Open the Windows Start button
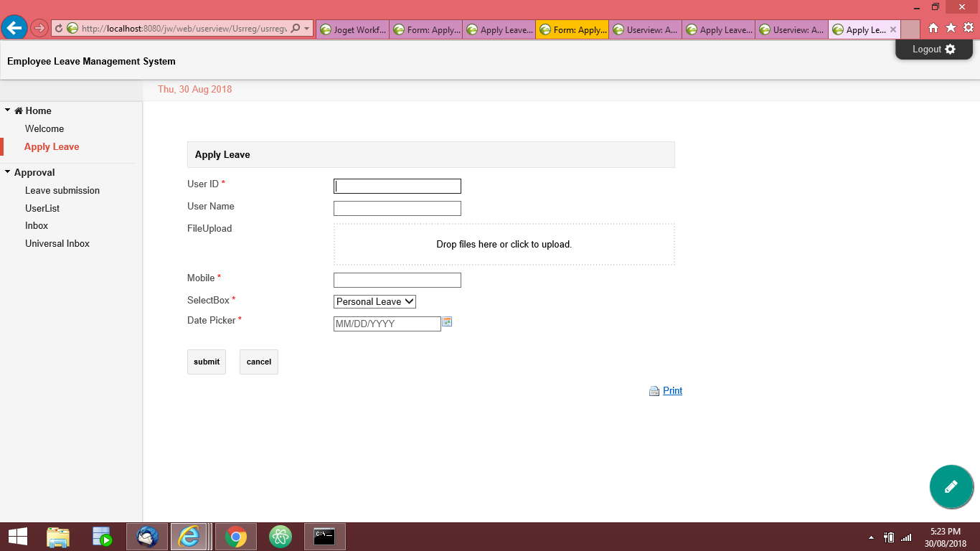This screenshot has height=551, width=980. pyautogui.click(x=17, y=536)
